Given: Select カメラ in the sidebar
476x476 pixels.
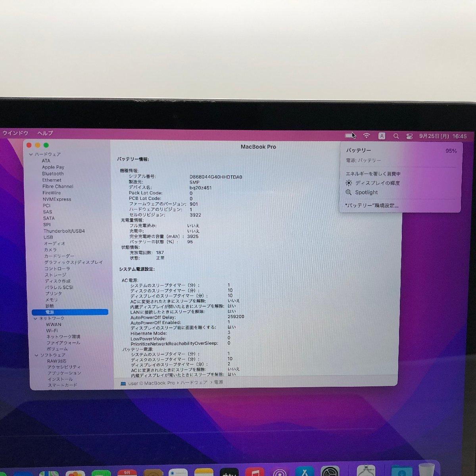Looking at the screenshot, I should (x=50, y=250).
